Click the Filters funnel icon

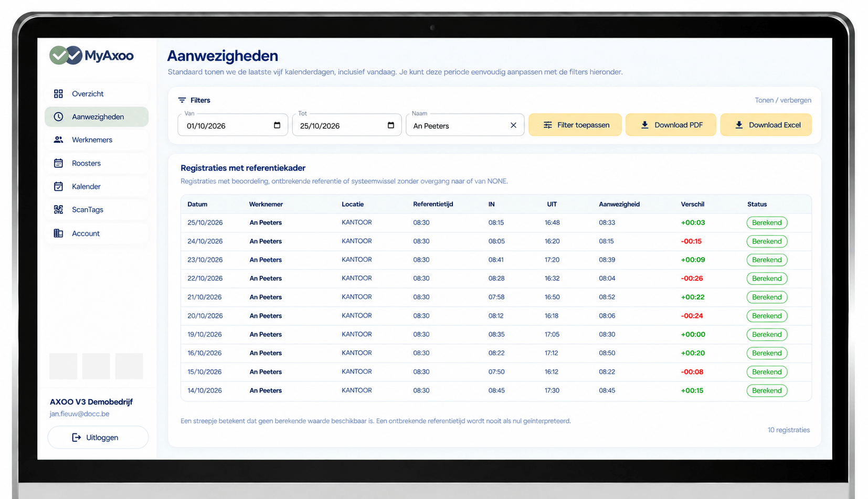click(x=182, y=100)
